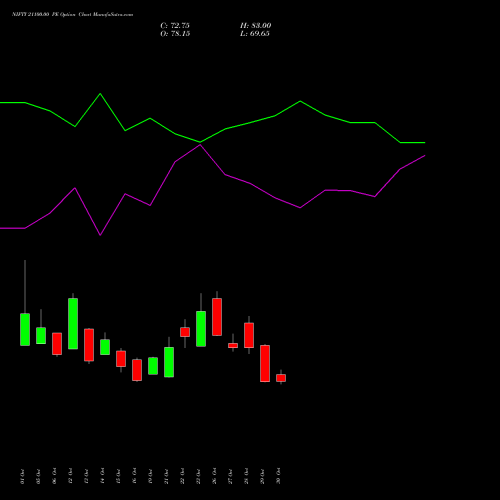Click the 30 Oct date label
The height and width of the screenshot is (500, 500).
click(x=278, y=476)
